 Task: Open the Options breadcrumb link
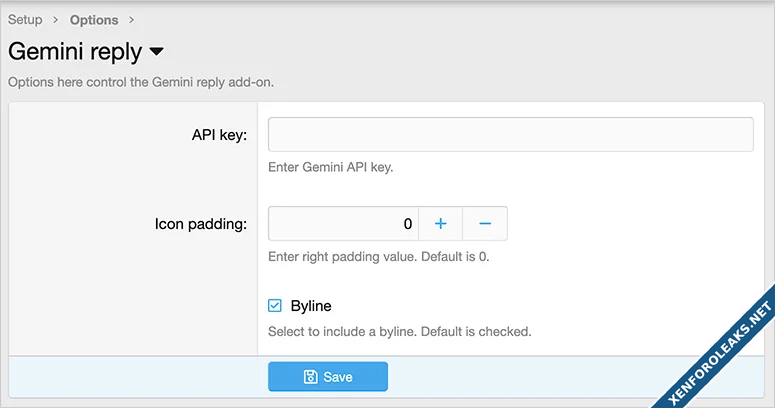point(94,20)
